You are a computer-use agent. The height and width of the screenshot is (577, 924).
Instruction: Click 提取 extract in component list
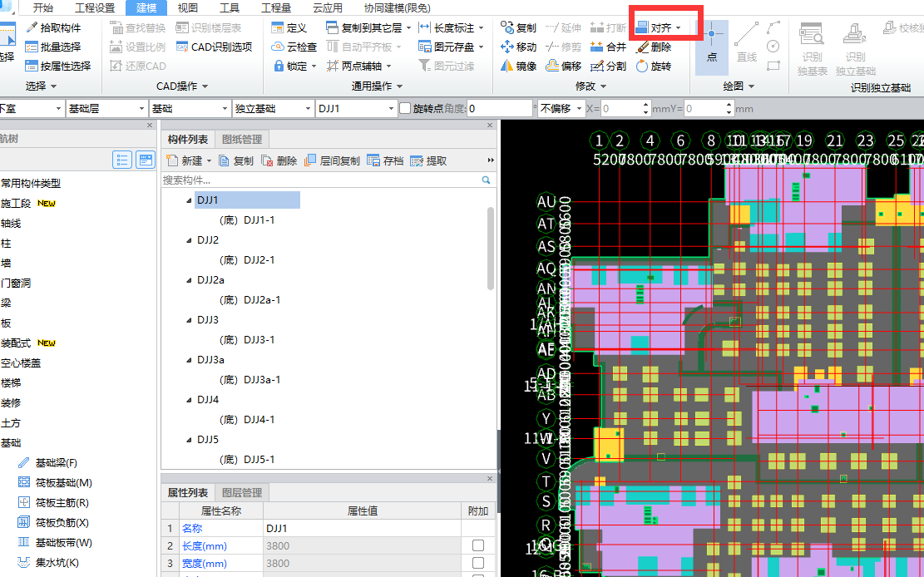pyautogui.click(x=429, y=160)
